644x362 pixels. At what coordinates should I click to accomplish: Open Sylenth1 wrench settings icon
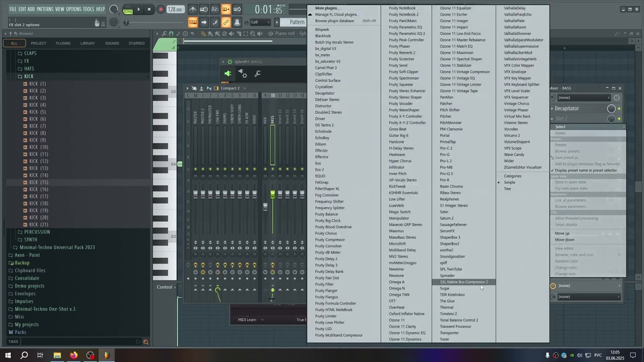258,74
